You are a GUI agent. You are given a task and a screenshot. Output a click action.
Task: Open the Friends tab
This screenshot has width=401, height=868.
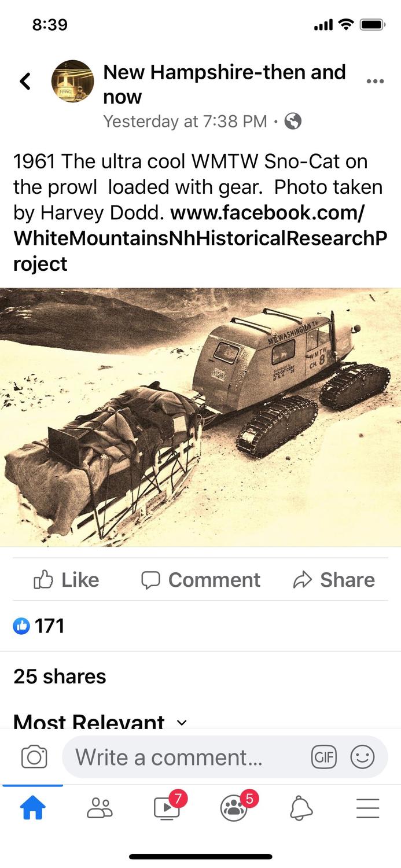(100, 808)
